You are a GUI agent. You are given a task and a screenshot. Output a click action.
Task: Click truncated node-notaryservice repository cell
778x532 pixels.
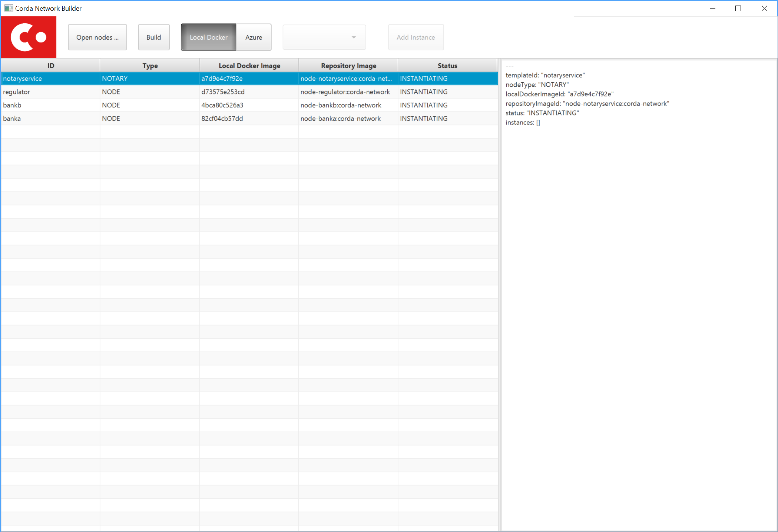coord(348,79)
